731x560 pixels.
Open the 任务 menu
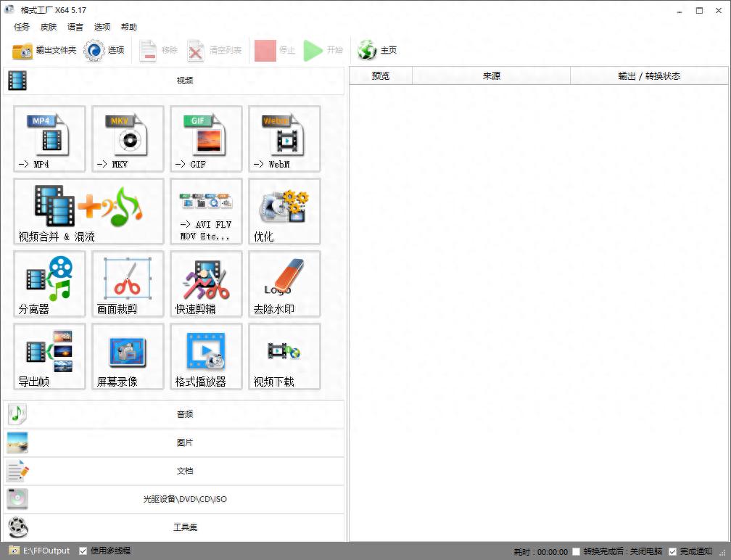[20, 27]
